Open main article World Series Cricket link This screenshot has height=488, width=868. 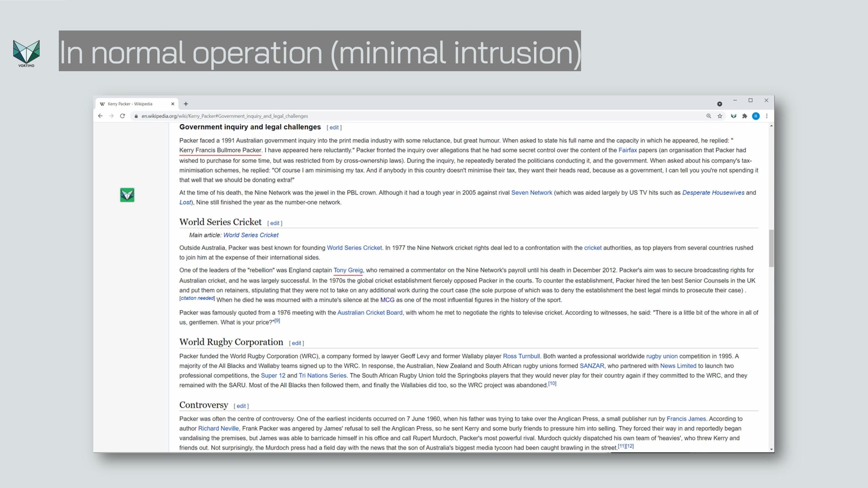(x=251, y=235)
